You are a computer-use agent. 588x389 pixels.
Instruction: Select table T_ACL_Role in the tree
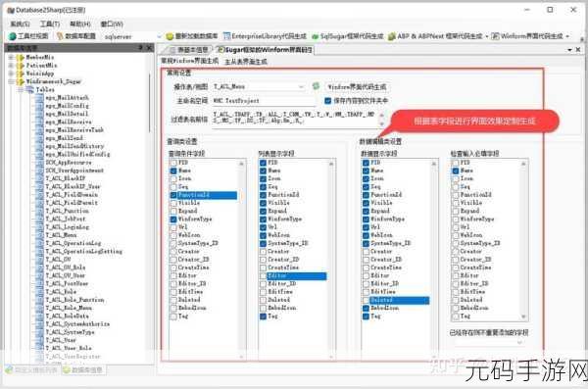point(61,292)
